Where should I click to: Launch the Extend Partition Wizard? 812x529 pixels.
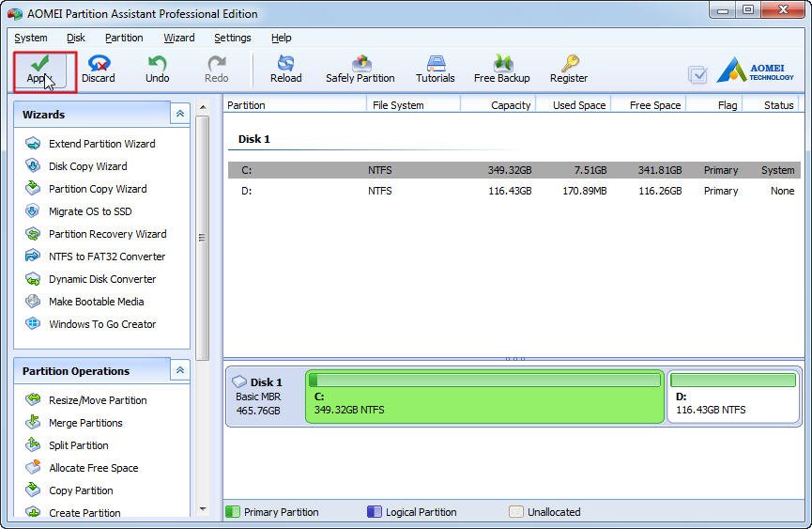[x=102, y=144]
